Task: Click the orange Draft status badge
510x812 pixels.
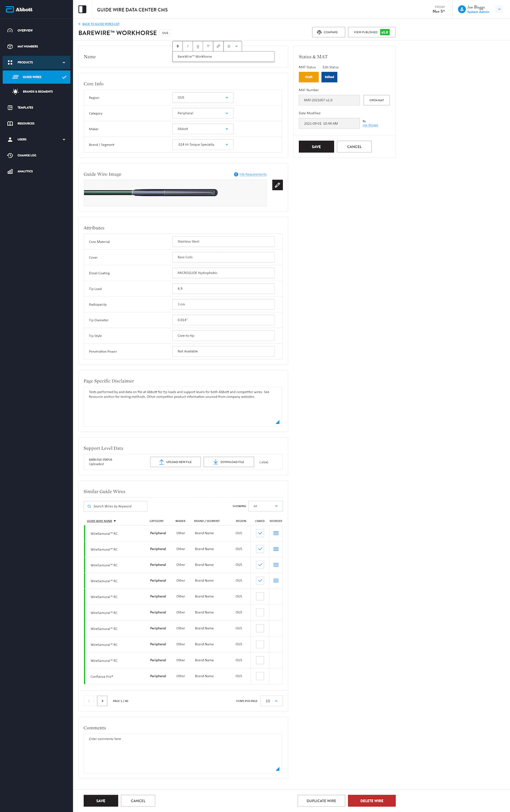Action: 309,77
